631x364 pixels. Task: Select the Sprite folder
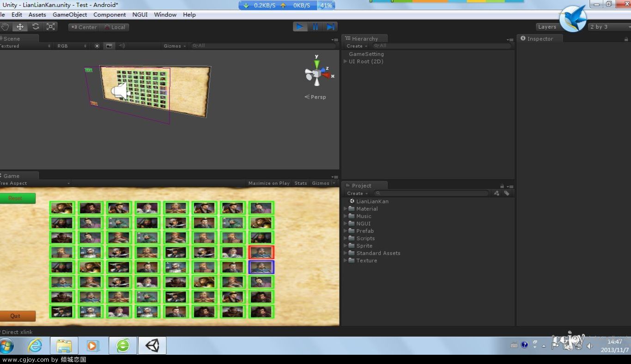pos(360,246)
